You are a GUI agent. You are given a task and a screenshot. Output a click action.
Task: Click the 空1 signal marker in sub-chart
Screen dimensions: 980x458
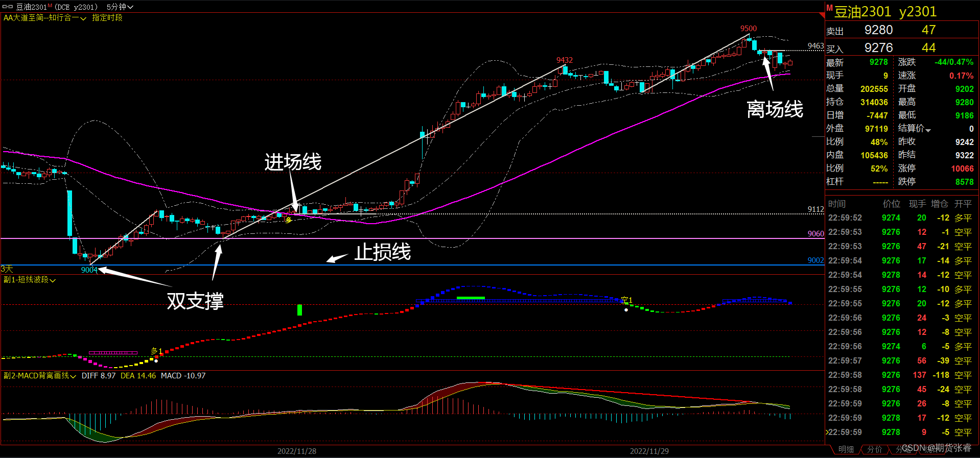(626, 300)
